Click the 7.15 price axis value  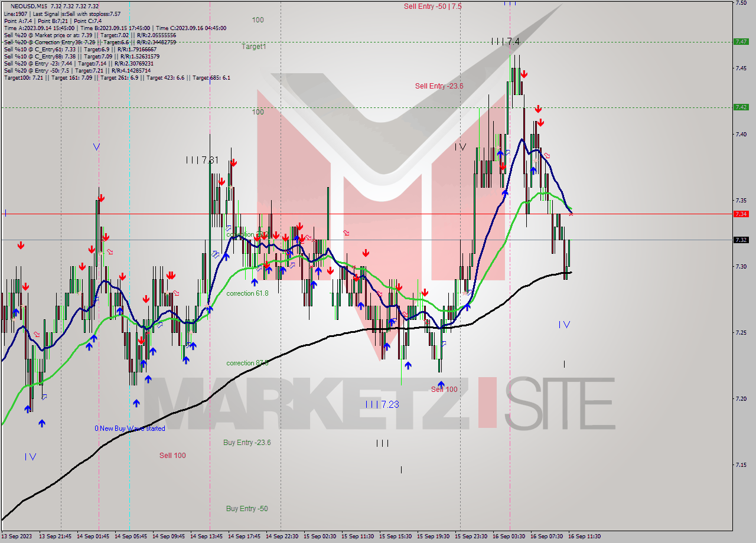pos(741,465)
